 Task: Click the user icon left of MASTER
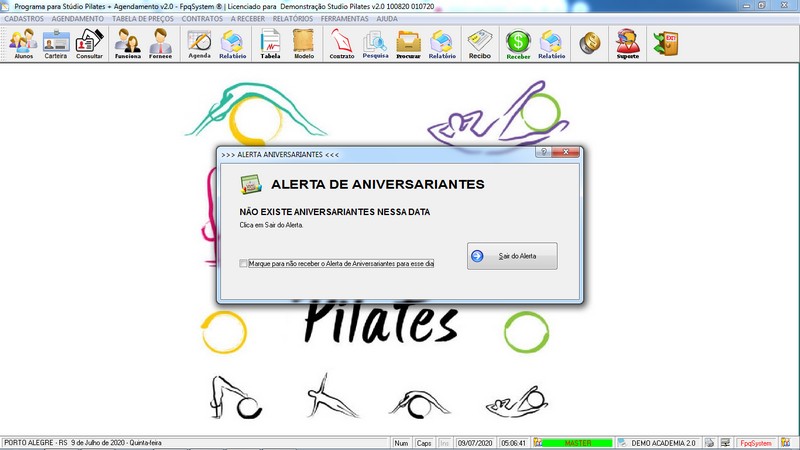[x=537, y=443]
